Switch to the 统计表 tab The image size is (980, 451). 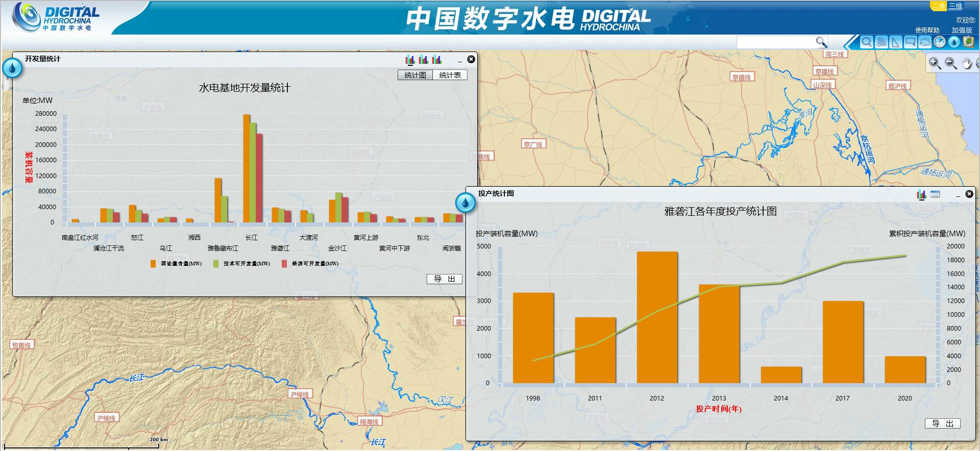click(450, 75)
